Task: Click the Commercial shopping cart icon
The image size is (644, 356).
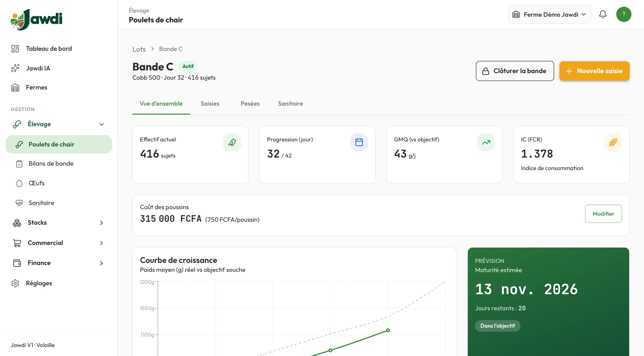Action: [x=17, y=243]
